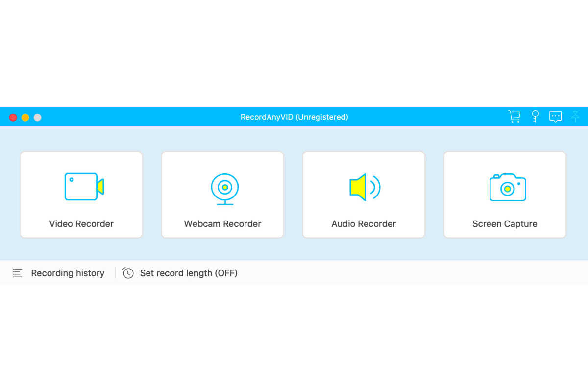Open Video Recorder label
This screenshot has height=392, width=588.
(81, 224)
